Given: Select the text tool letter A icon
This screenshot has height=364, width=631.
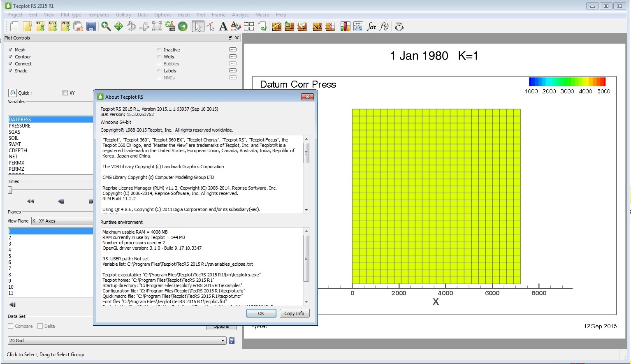Looking at the screenshot, I should [x=223, y=27].
